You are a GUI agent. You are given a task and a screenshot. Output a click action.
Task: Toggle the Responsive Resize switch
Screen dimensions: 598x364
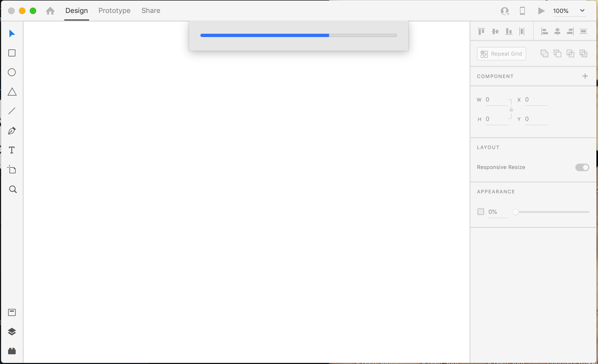point(582,167)
